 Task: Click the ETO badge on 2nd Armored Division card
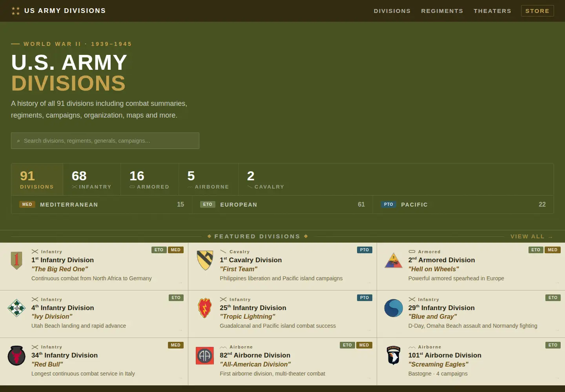click(x=536, y=250)
